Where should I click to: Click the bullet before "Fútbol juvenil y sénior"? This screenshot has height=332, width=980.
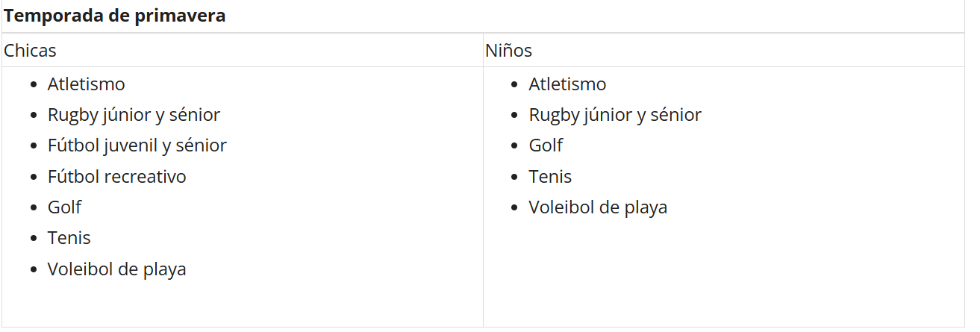tap(33, 146)
